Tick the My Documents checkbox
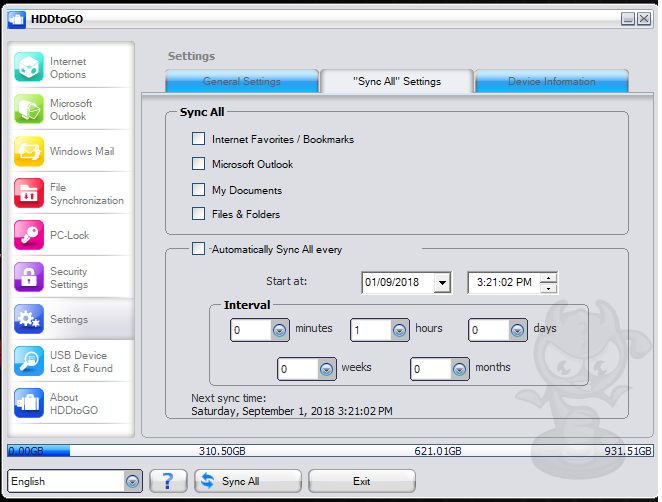 click(x=198, y=189)
